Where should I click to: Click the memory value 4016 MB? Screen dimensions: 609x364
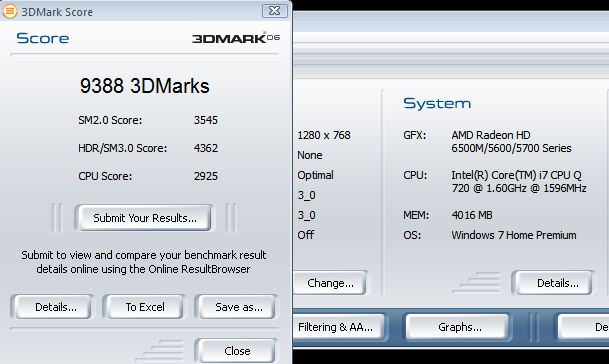472,215
